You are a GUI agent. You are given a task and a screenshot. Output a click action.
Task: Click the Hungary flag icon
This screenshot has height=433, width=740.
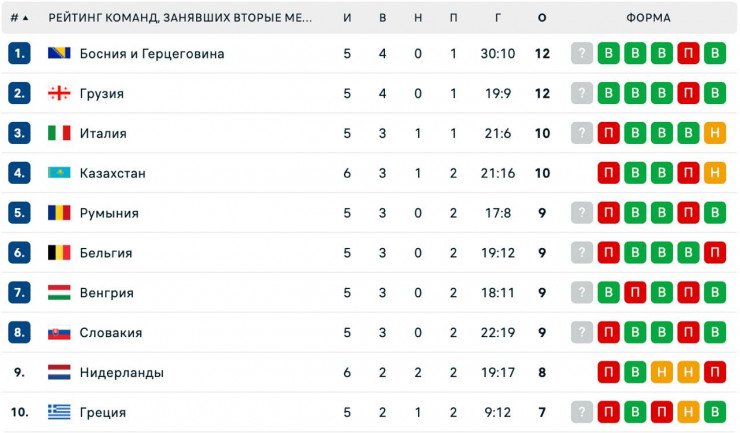click(59, 293)
